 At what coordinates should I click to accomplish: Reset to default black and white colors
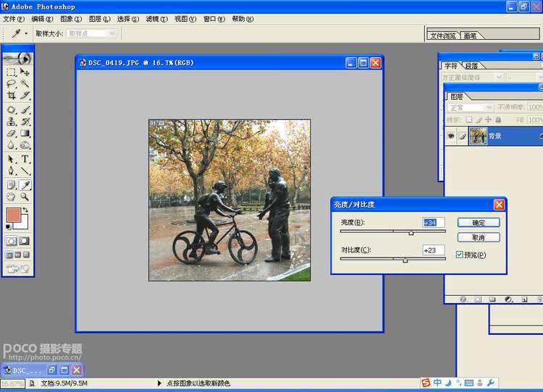click(8, 226)
